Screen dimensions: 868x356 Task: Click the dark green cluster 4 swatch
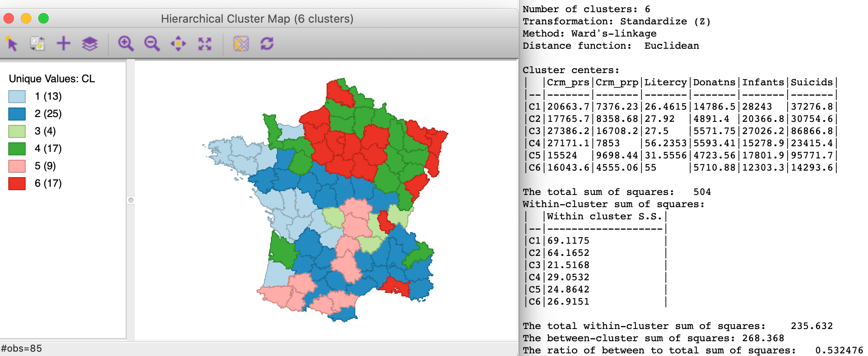click(x=17, y=148)
